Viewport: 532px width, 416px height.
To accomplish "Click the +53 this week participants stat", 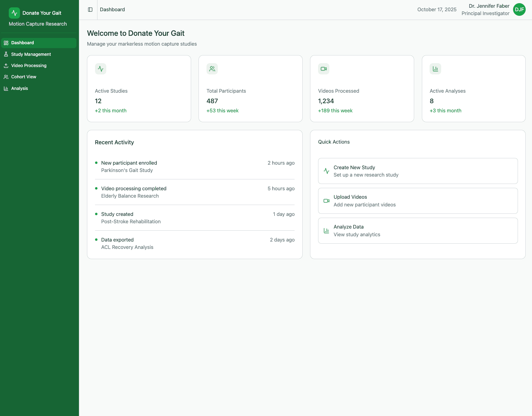I will pos(222,110).
